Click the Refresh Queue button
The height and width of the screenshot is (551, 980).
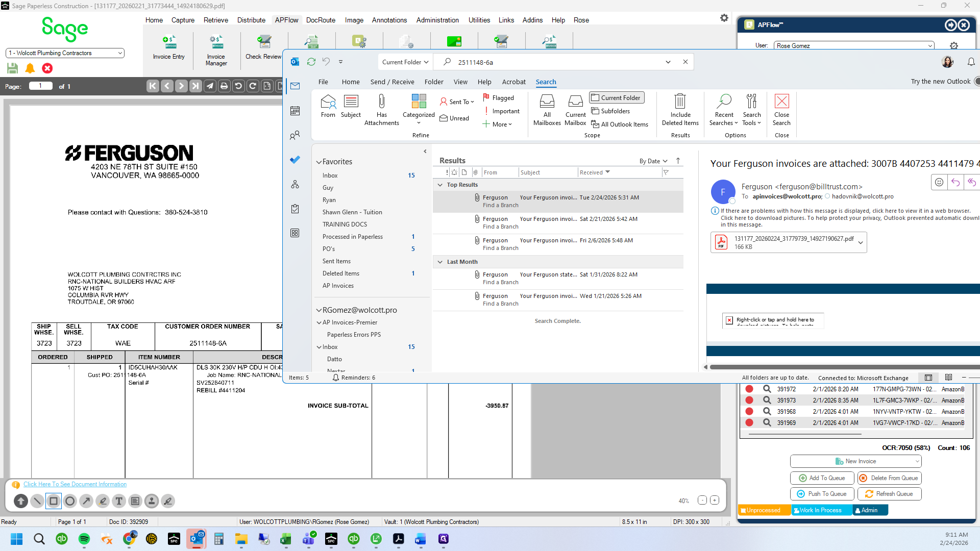coord(889,494)
